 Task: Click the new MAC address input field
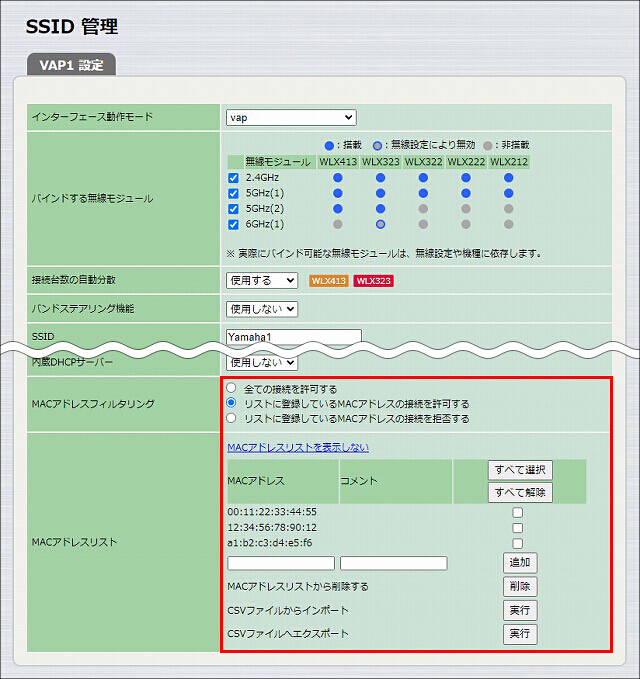coord(281,563)
